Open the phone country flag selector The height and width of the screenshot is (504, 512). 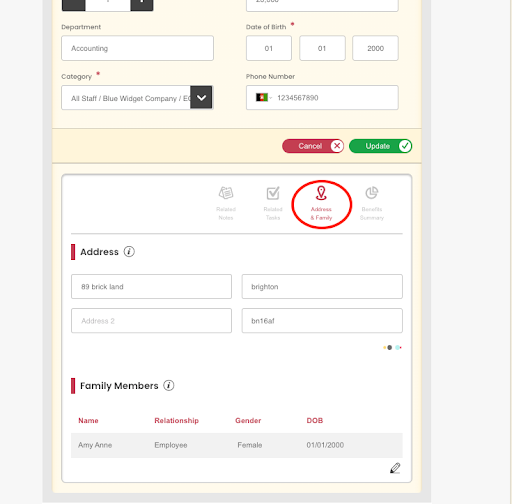click(264, 98)
